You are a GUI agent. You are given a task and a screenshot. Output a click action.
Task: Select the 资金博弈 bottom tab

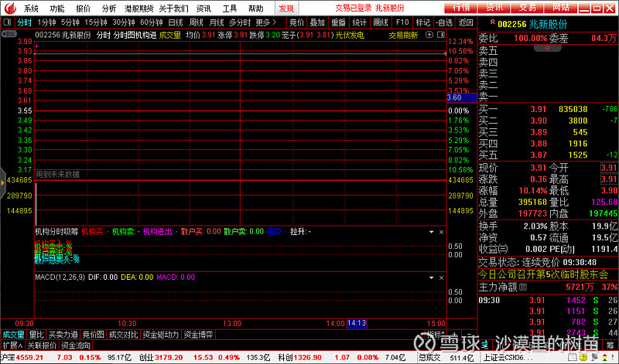pyautogui.click(x=198, y=335)
